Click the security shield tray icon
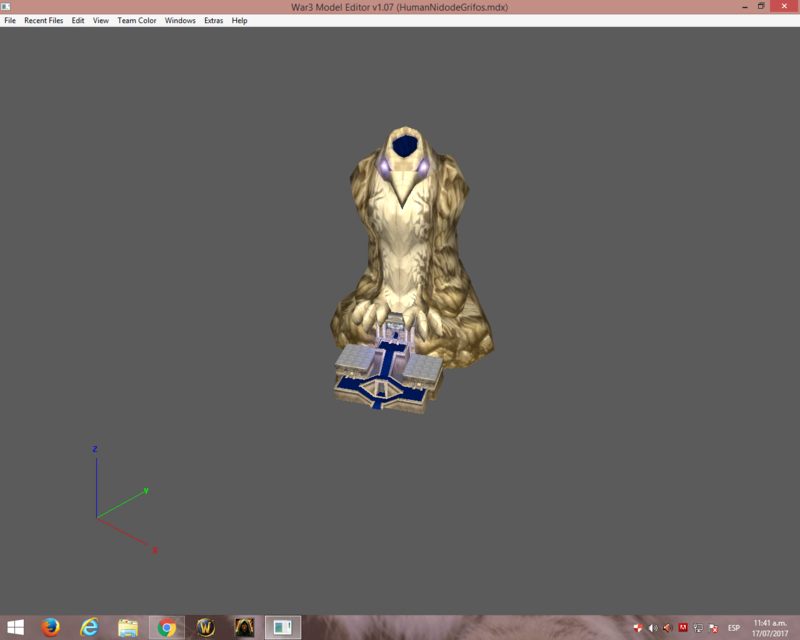Viewport: 800px width, 640px height. [x=637, y=628]
